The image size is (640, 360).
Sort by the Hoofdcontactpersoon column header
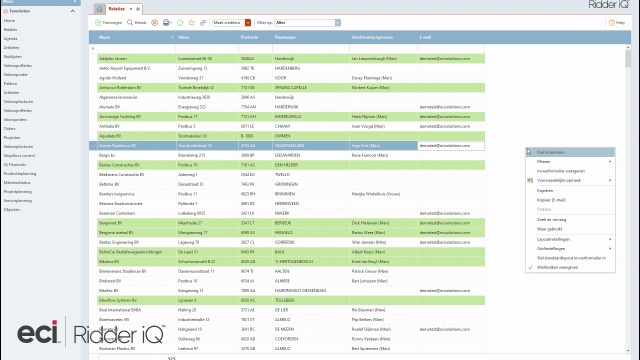pyautogui.click(x=383, y=37)
